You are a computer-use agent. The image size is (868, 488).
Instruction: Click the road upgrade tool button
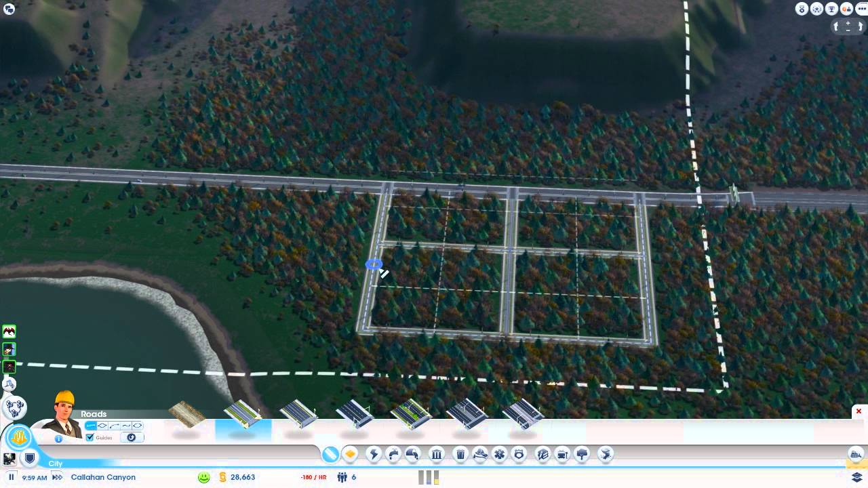132,438
